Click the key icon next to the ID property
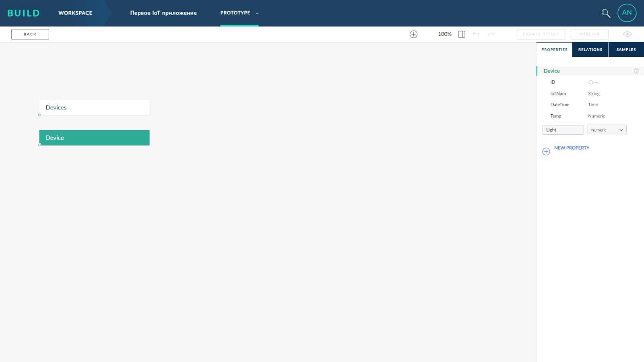644x362 pixels. click(x=593, y=82)
